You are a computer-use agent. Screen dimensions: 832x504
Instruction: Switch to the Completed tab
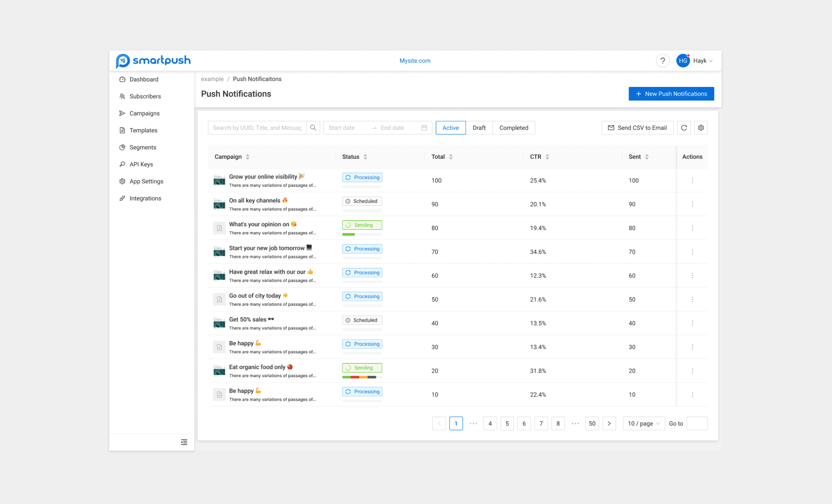click(x=513, y=128)
